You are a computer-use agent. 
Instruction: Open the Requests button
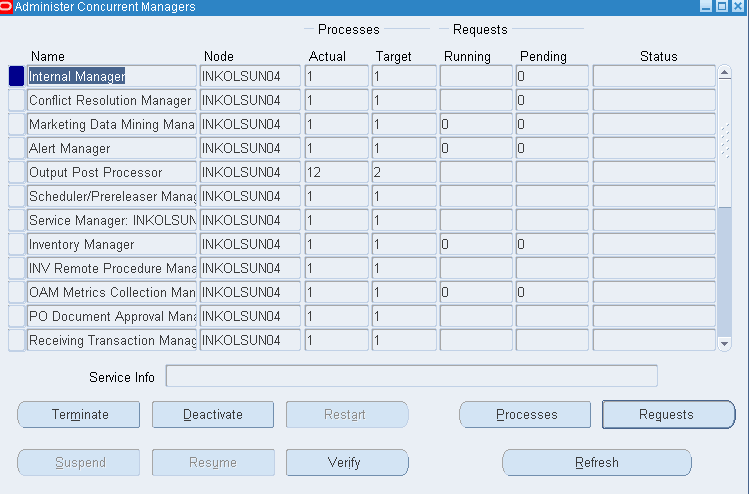coord(668,414)
